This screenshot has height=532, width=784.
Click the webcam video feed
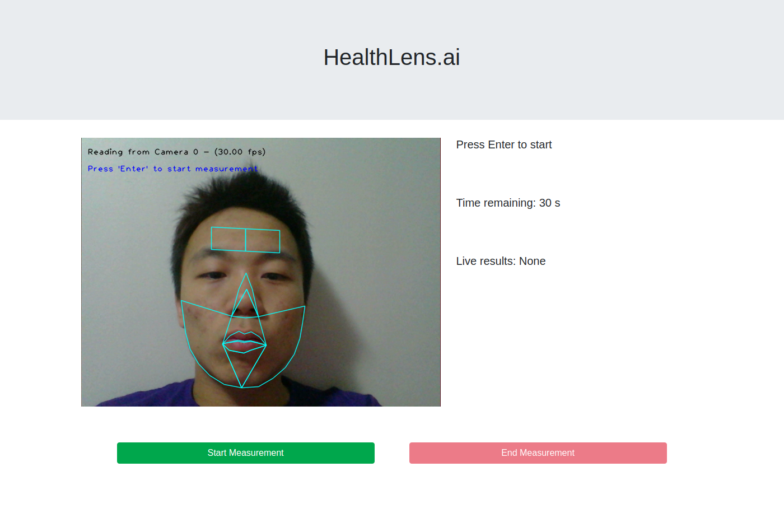click(x=261, y=272)
